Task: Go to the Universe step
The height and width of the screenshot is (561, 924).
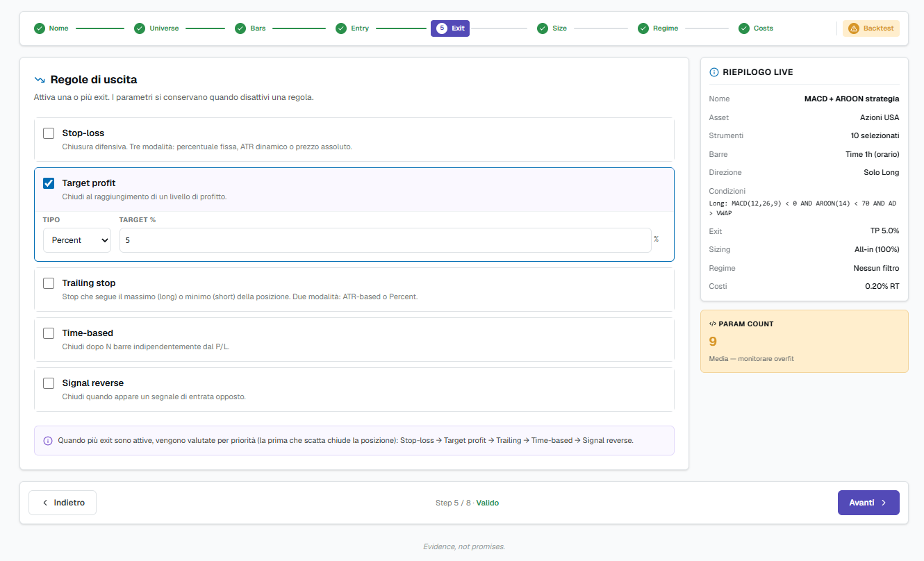Action: [156, 28]
